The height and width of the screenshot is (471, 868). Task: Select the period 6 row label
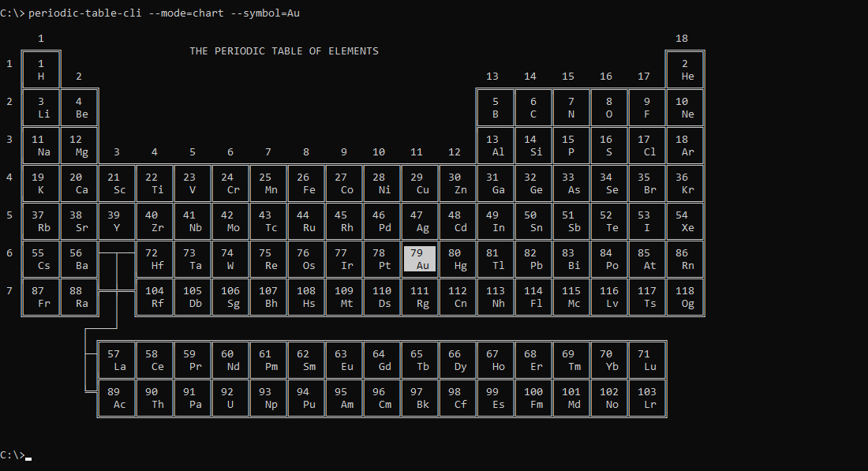click(9, 252)
